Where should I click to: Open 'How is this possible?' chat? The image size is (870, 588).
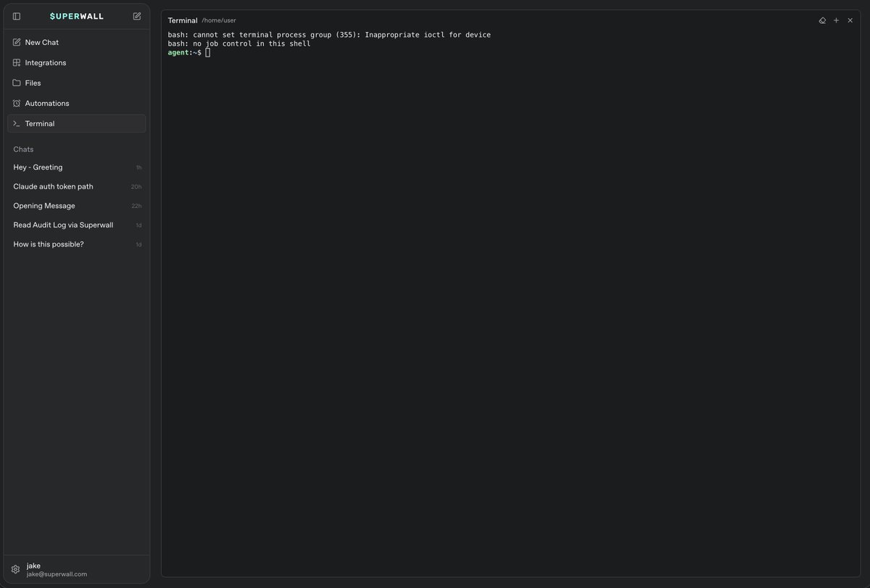pyautogui.click(x=77, y=244)
